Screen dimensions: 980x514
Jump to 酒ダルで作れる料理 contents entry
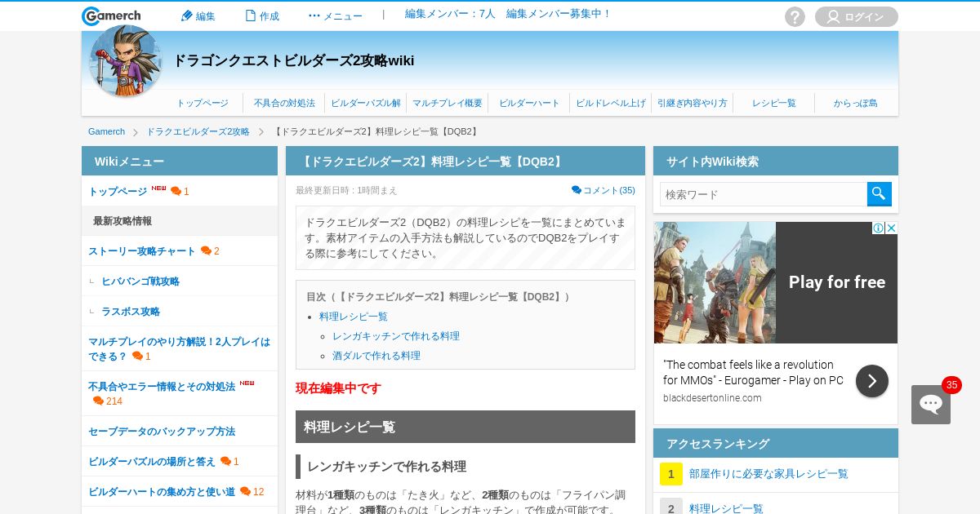376,355
